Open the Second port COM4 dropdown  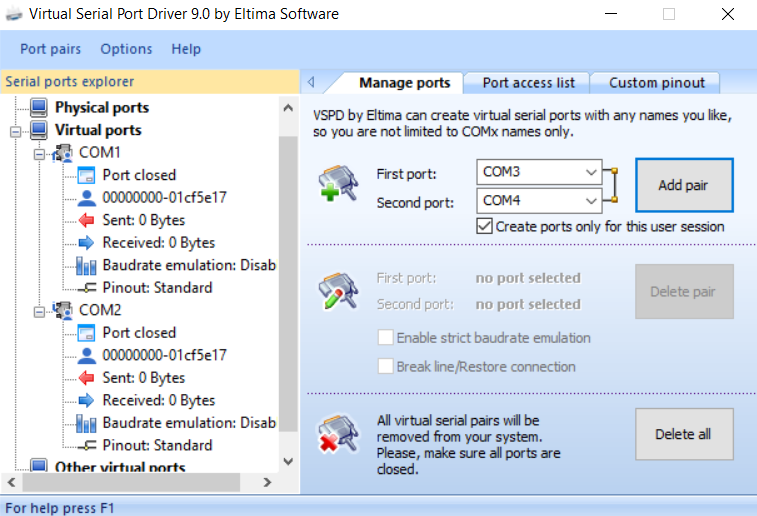click(589, 200)
